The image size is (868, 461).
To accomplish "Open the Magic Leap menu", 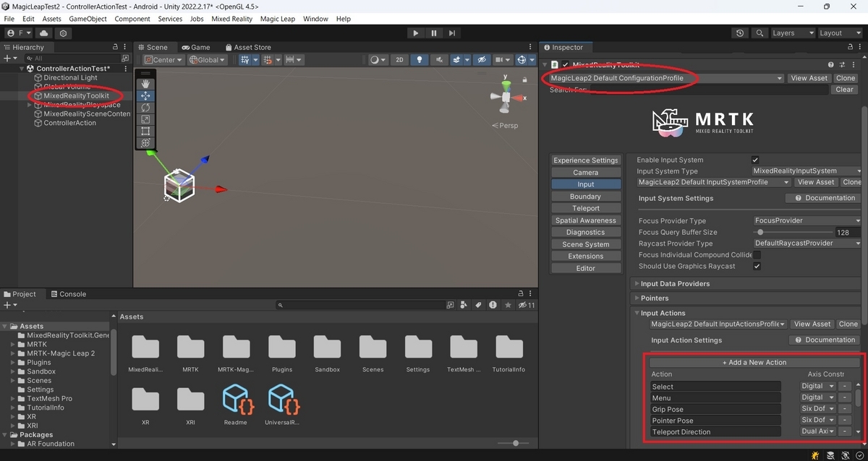I will [x=278, y=19].
